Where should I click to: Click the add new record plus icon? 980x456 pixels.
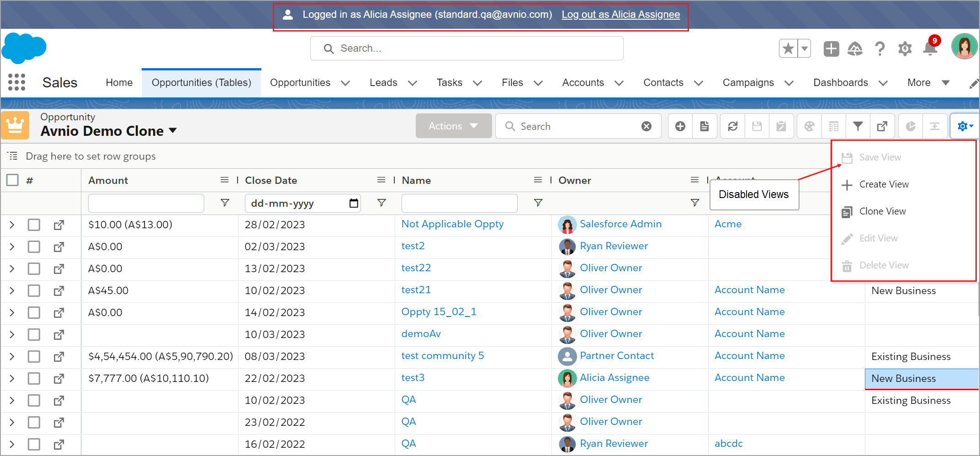coord(680,126)
